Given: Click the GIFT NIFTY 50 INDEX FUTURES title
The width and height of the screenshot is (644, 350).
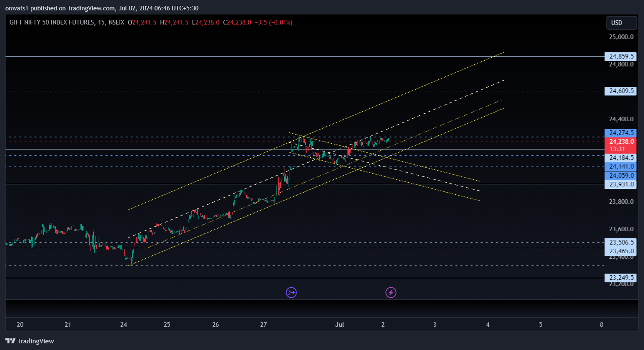Looking at the screenshot, I should (x=52, y=22).
